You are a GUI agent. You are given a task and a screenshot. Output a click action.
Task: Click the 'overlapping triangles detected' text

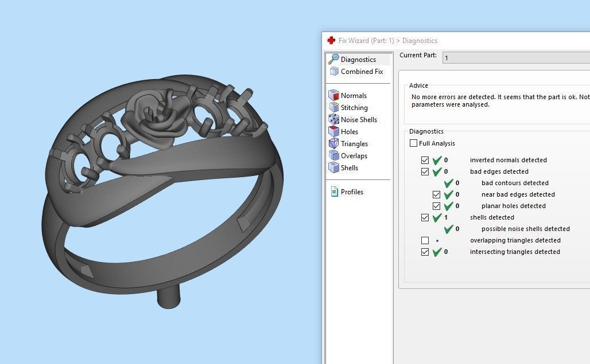(515, 240)
